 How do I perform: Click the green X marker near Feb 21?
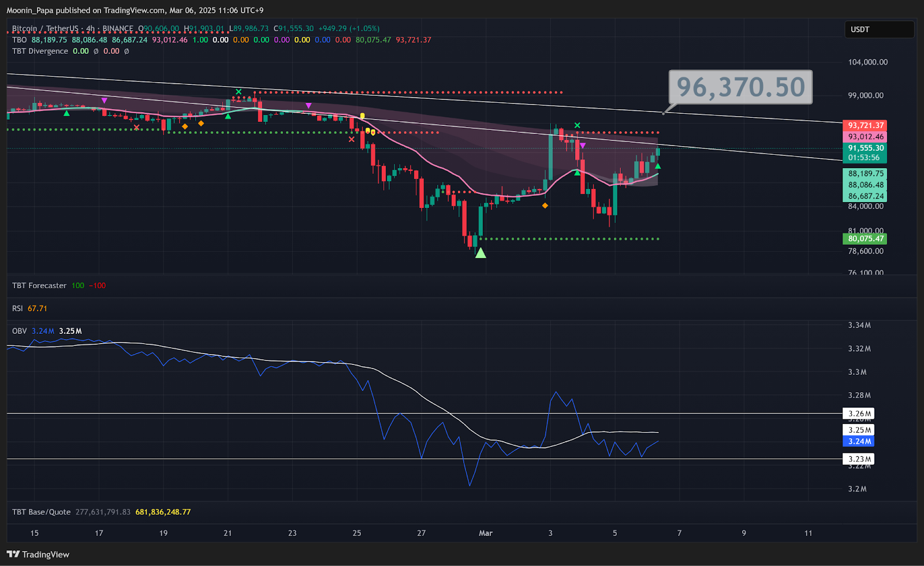(239, 92)
